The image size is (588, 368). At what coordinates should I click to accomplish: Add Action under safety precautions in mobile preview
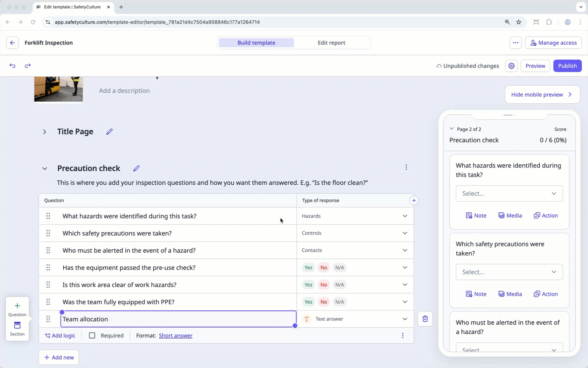(x=546, y=294)
